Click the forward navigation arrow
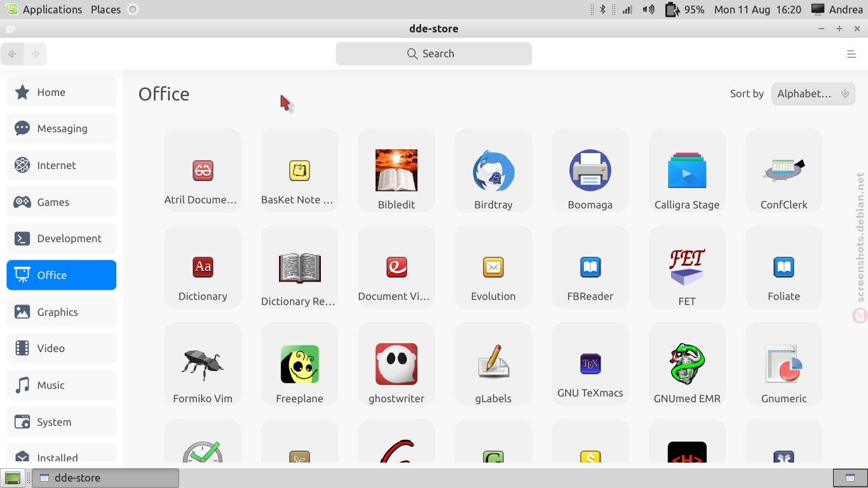 click(36, 54)
